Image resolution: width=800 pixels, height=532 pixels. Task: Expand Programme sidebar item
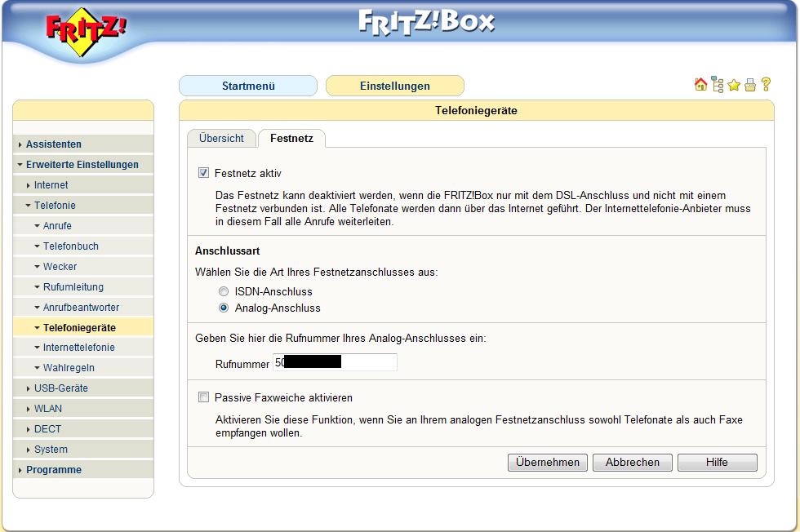[83, 469]
